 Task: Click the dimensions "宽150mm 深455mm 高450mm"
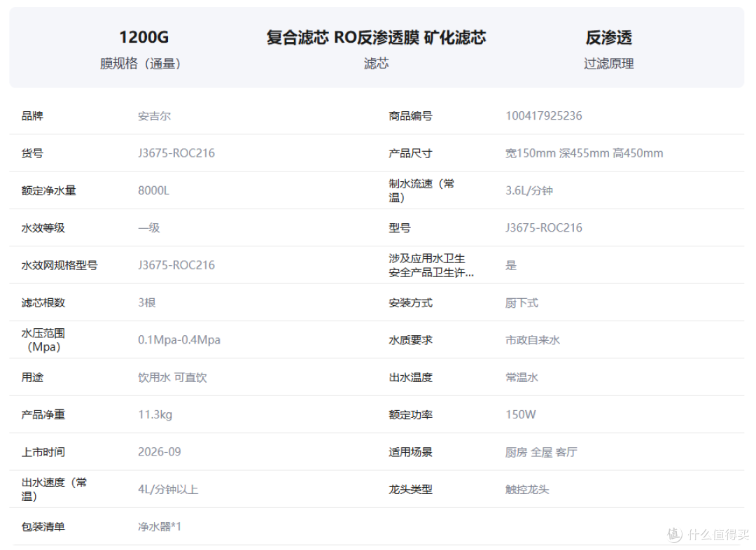pyautogui.click(x=584, y=153)
